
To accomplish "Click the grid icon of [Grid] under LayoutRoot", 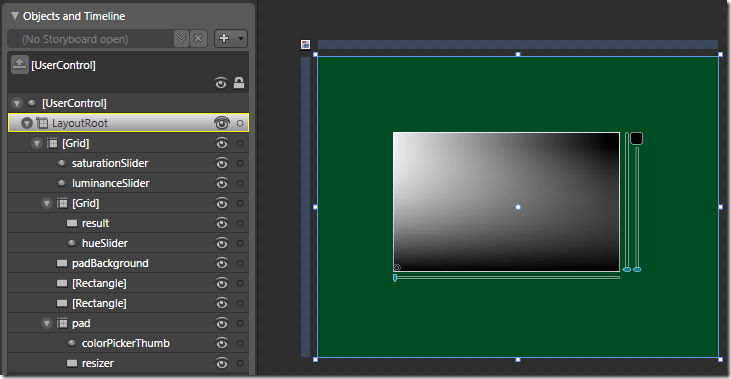I will click(52, 143).
